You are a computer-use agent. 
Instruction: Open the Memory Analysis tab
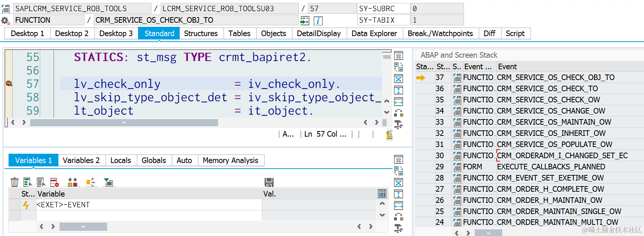(x=231, y=160)
